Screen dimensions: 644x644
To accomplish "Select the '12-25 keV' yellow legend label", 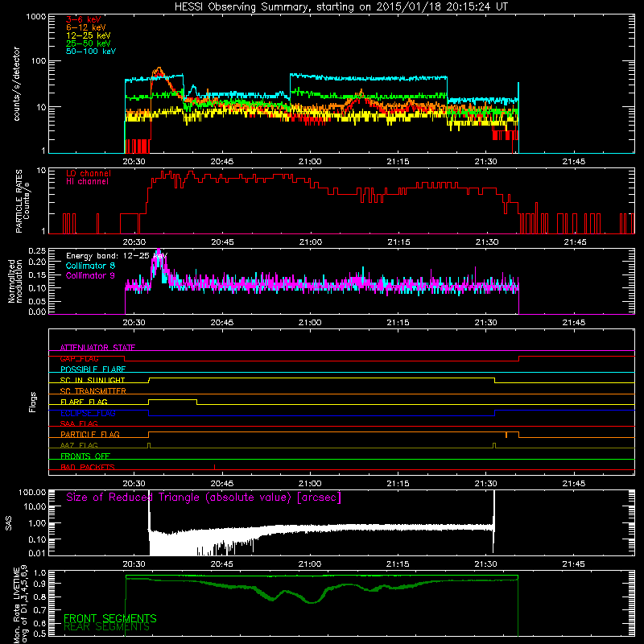I will click(x=88, y=35).
